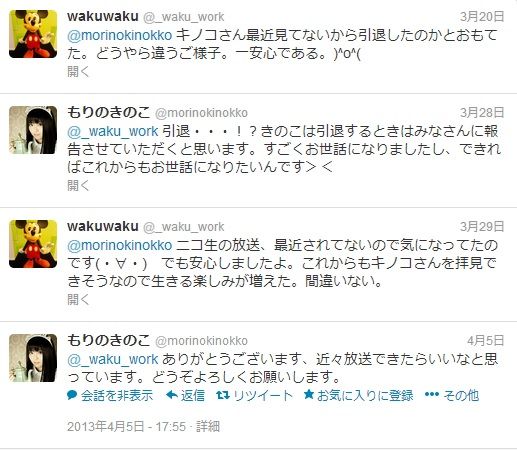Open the 詳細 details link

pyautogui.click(x=208, y=426)
